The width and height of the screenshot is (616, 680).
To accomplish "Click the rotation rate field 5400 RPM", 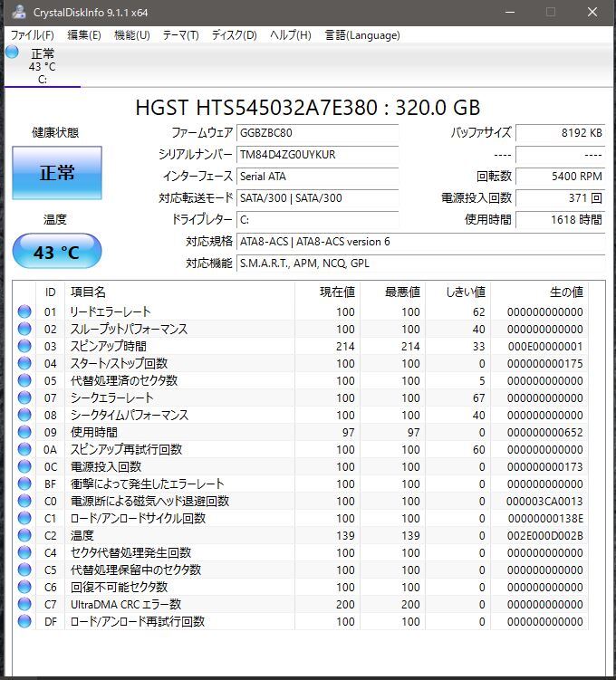I will point(560,176).
